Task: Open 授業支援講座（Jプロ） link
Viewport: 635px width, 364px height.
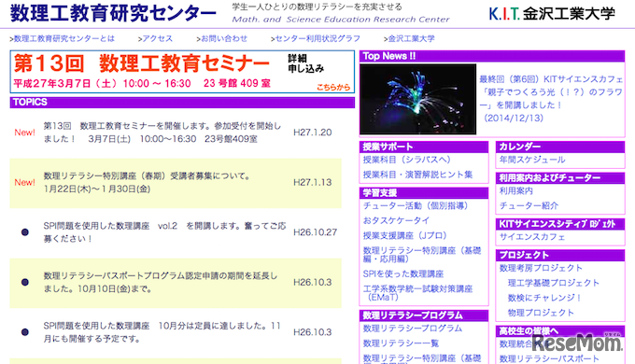Action: [x=405, y=235]
